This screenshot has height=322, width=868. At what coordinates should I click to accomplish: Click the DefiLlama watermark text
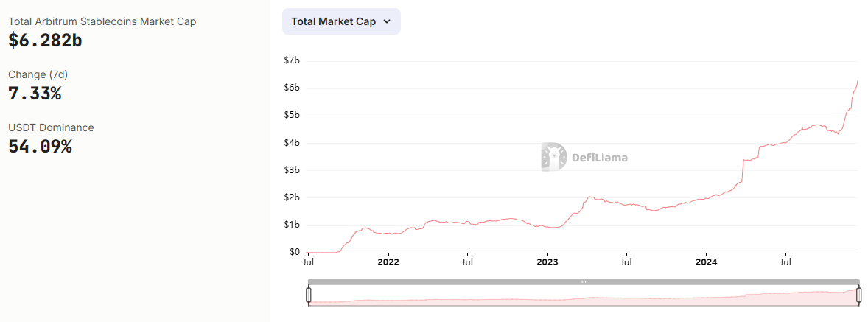coord(600,158)
